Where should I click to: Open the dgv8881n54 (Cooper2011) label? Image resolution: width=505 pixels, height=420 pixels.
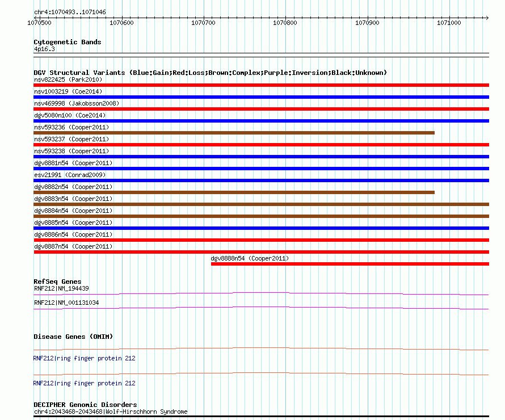[x=73, y=163]
